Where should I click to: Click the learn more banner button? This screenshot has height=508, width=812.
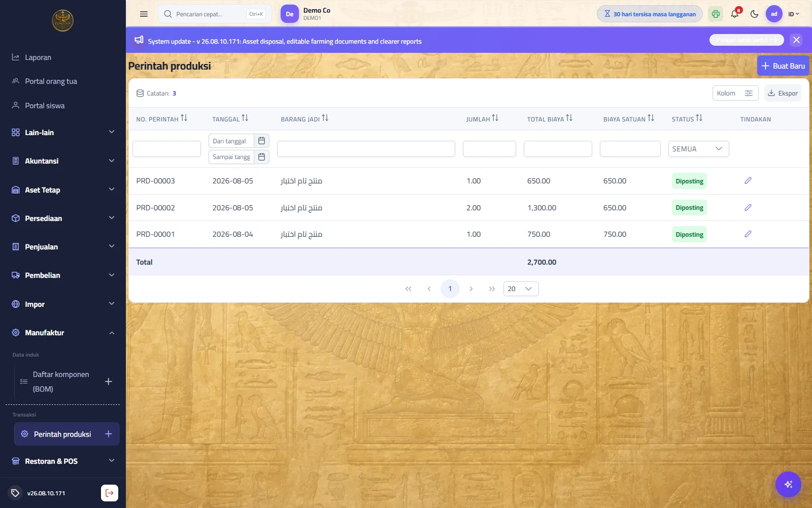tap(747, 40)
